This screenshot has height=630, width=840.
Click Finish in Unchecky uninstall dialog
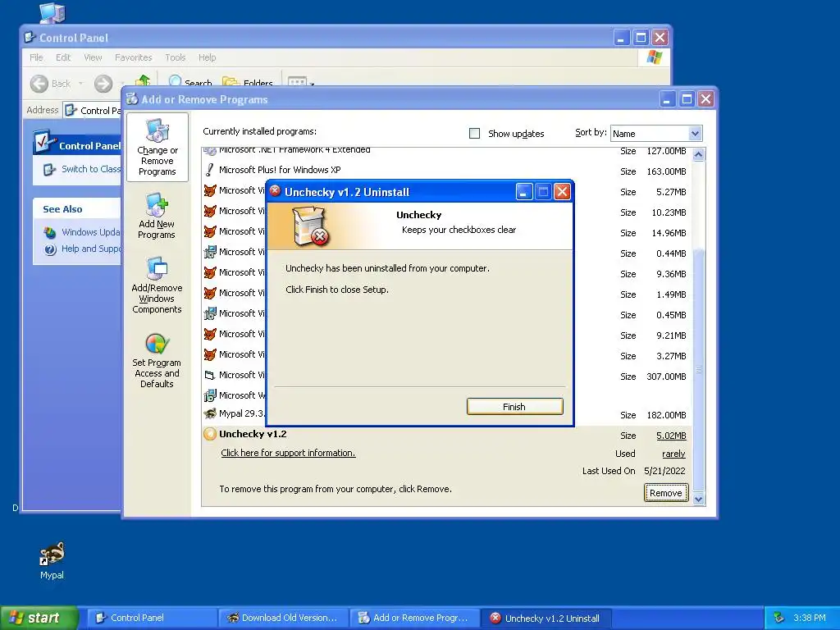(x=514, y=407)
